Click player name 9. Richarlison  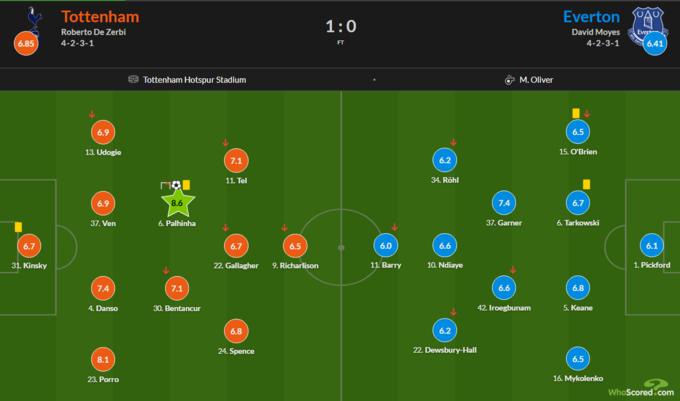click(295, 265)
